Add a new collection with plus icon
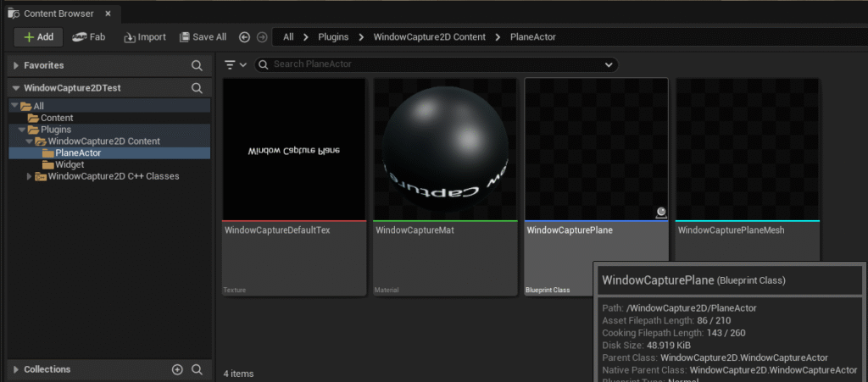Viewport: 868px width, 382px height. pos(177,369)
